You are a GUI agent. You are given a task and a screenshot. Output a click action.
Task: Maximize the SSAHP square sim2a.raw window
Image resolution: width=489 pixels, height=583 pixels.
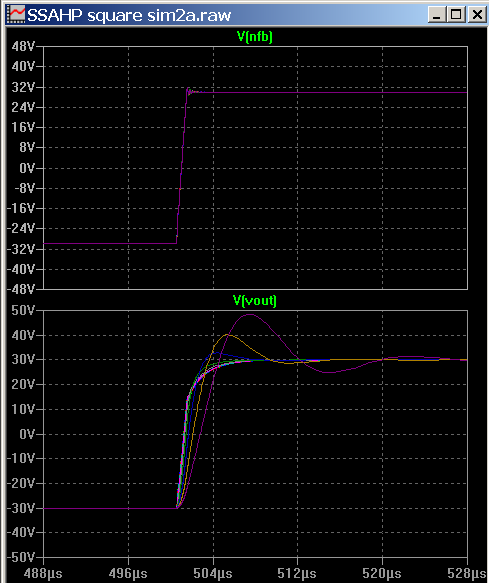click(456, 15)
